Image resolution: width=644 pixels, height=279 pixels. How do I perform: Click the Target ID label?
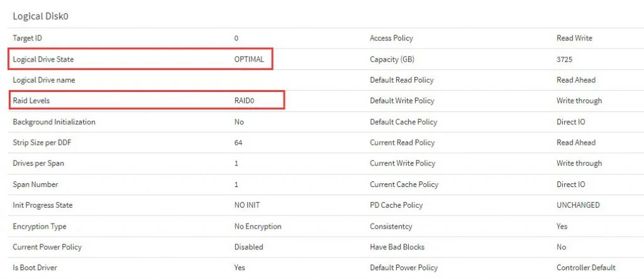[x=27, y=38]
